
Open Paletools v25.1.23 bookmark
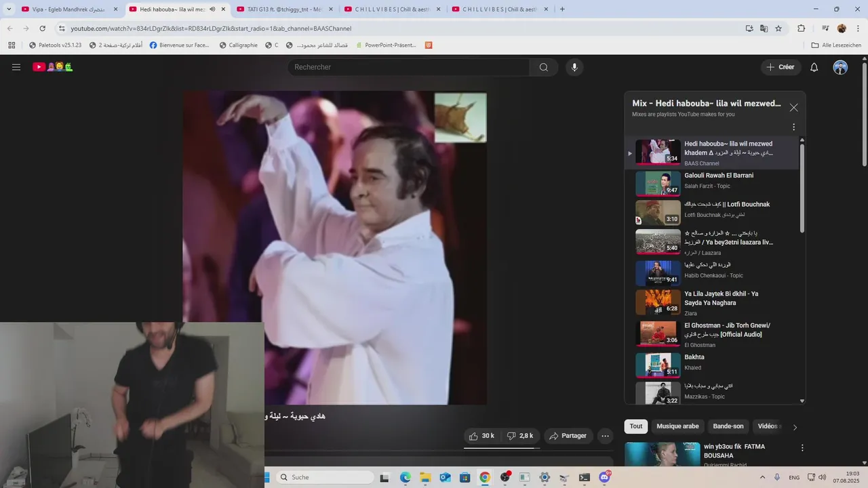[x=55, y=45]
